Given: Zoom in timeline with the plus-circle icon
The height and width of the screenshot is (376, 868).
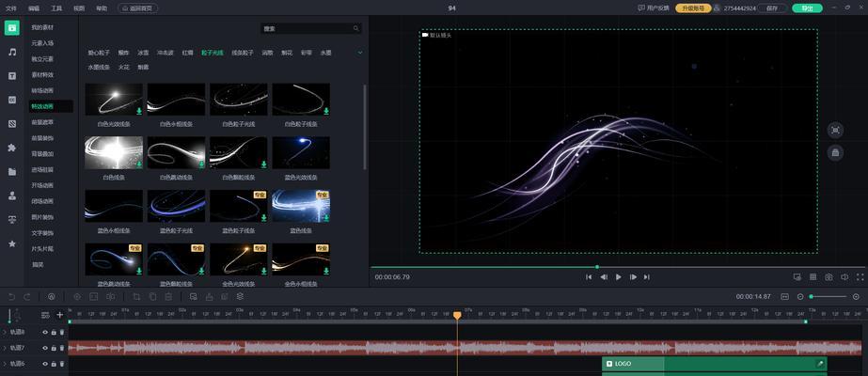Looking at the screenshot, I should [x=856, y=297].
